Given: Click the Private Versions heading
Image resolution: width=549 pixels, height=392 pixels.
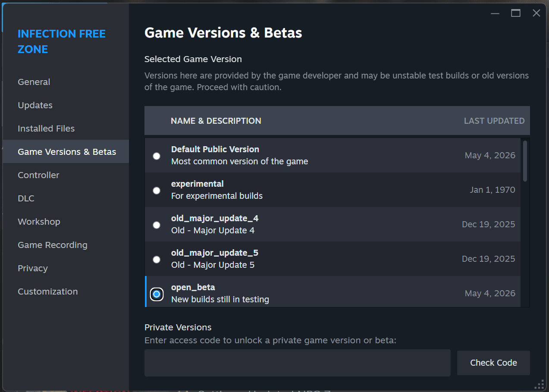Looking at the screenshot, I should point(178,327).
